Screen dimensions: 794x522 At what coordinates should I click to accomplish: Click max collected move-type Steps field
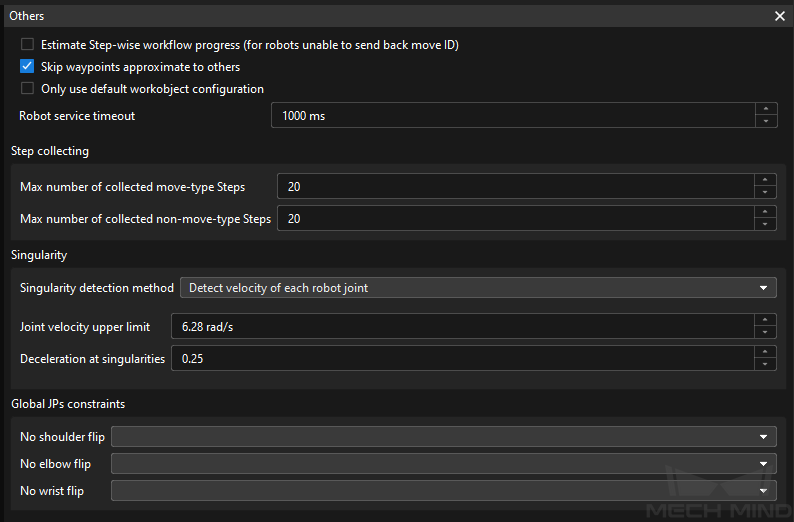[x=516, y=186]
